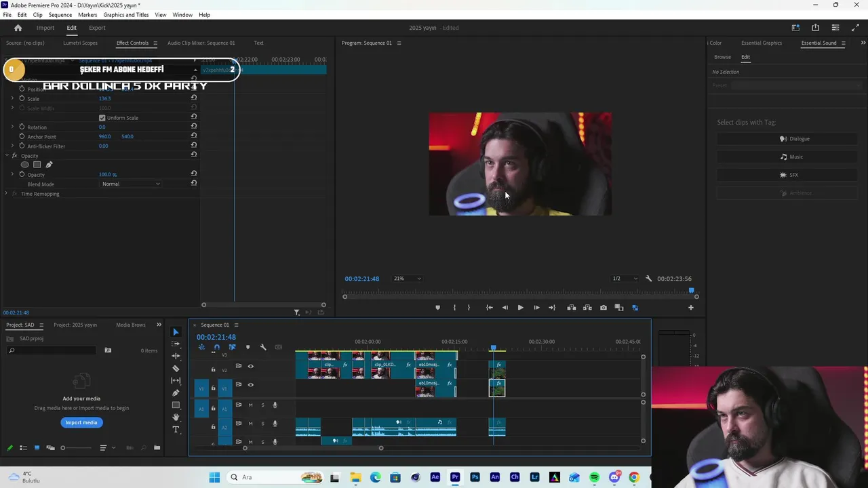868x488 pixels.
Task: Open Program monitor settings wrench
Action: (x=648, y=279)
